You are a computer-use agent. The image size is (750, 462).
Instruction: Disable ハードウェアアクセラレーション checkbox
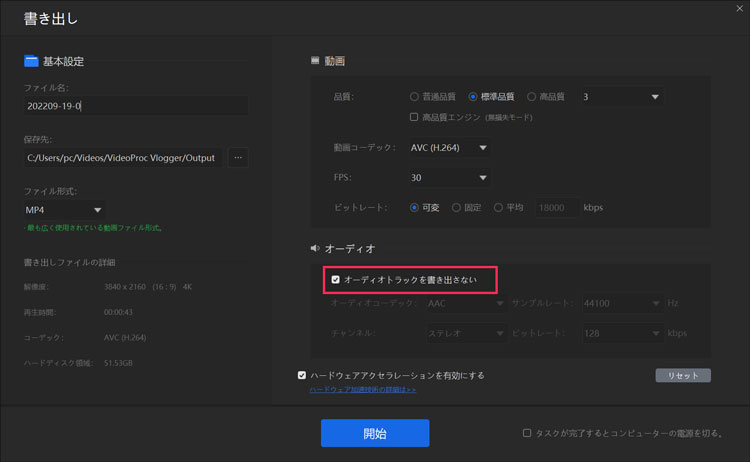click(x=302, y=376)
